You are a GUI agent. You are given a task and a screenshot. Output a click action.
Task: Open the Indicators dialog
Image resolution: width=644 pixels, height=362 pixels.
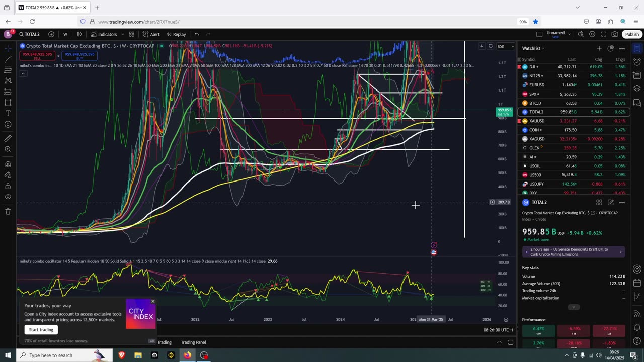[x=104, y=34]
